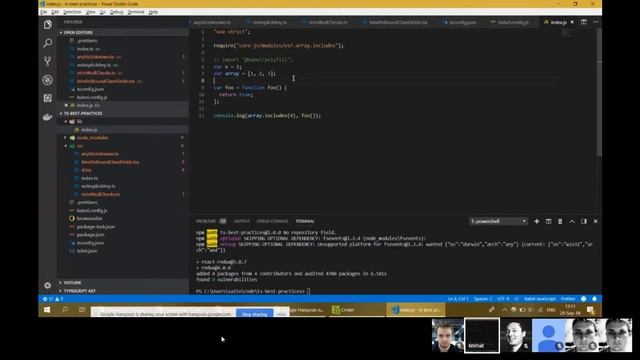Open the Source Control view
This screenshot has height=360, width=640.
coord(47,61)
